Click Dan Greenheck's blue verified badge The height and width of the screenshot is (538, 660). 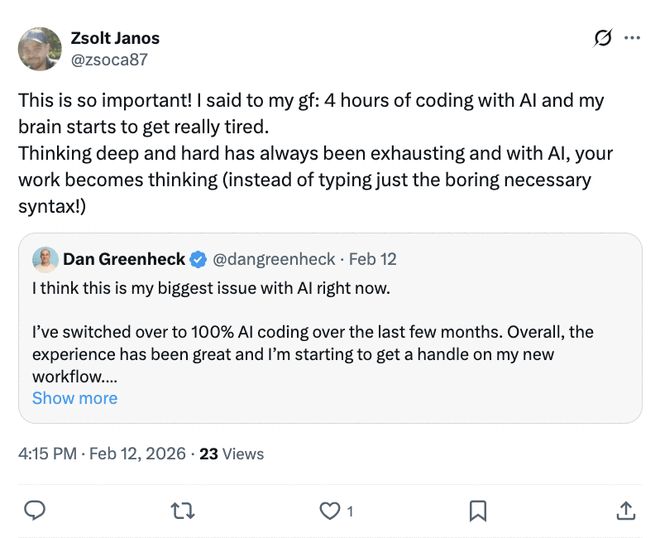[x=198, y=259]
